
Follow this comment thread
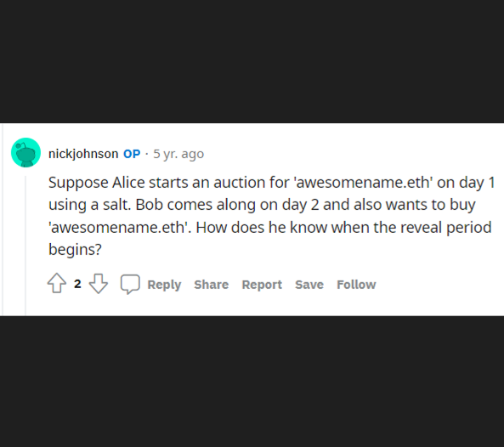(356, 285)
